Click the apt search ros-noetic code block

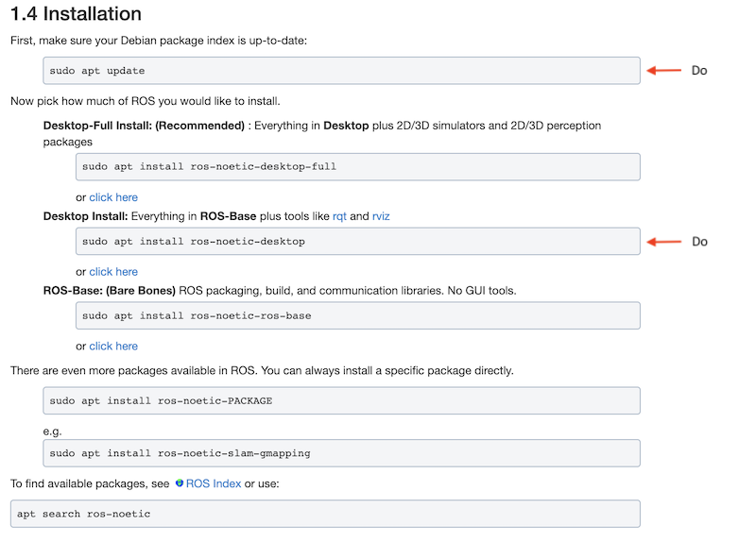[x=325, y=514]
